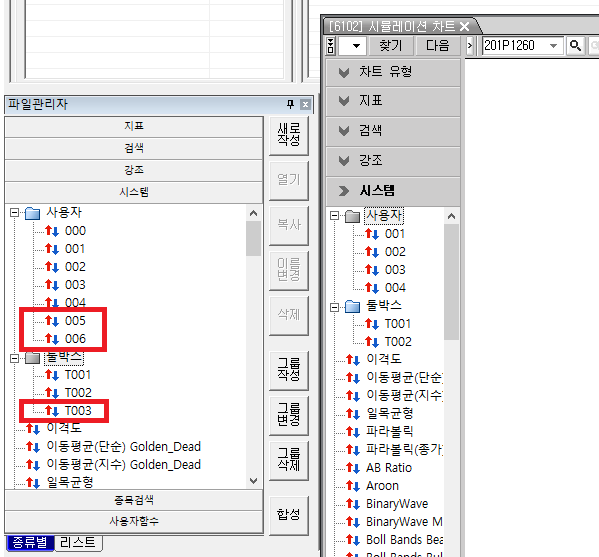
Task: Click the 찾기 button
Action: (390, 46)
